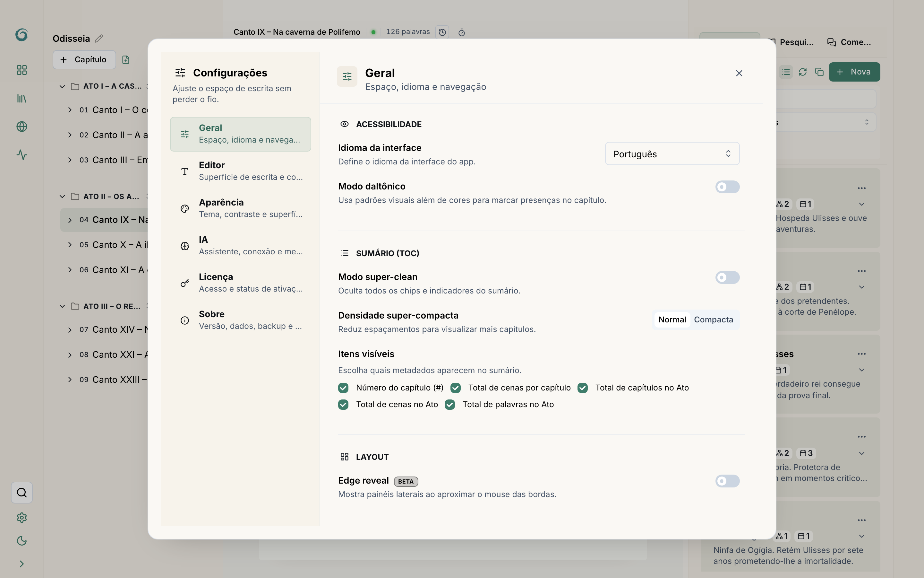Click the + Capítulo button
This screenshot has width=924, height=578.
click(84, 60)
